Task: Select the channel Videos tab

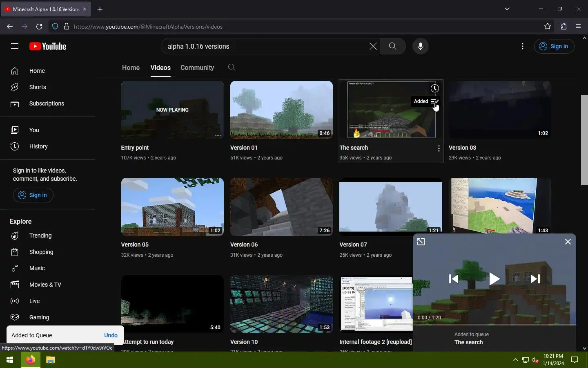Action: click(160, 67)
